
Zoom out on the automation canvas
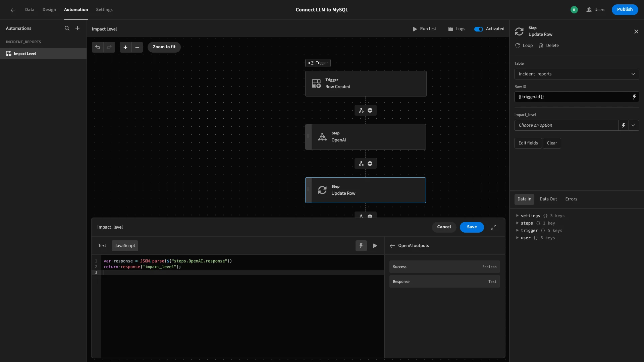137,47
